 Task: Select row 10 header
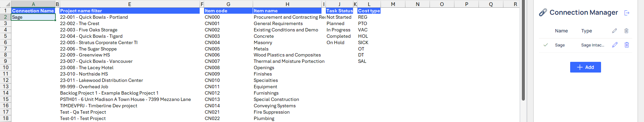point(5,68)
